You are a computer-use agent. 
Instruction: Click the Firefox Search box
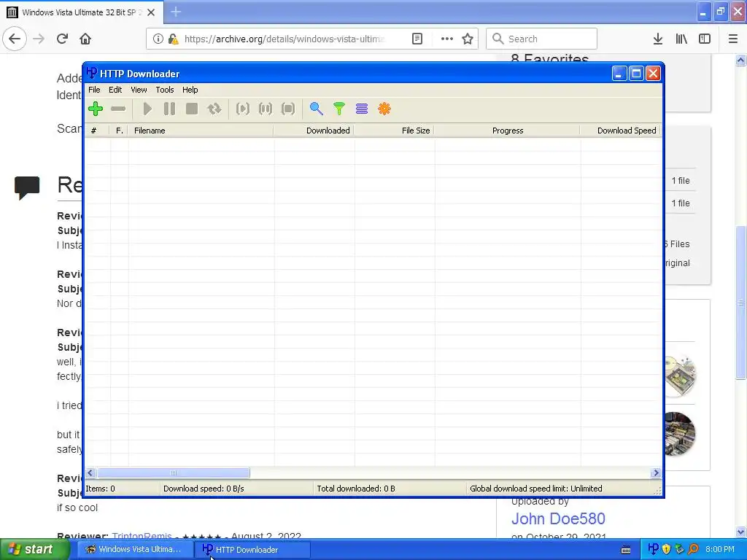tap(542, 39)
